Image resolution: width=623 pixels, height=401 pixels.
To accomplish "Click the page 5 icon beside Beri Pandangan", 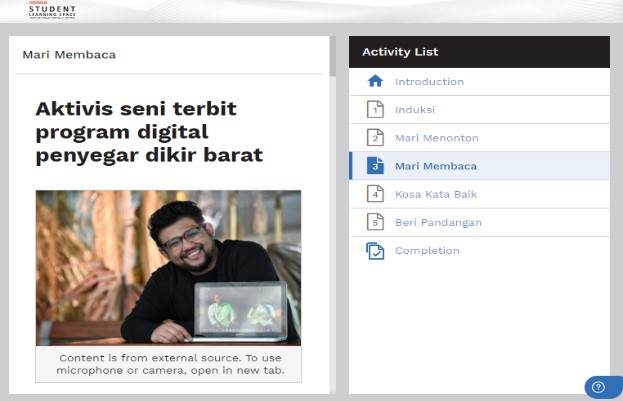I will [x=375, y=222].
